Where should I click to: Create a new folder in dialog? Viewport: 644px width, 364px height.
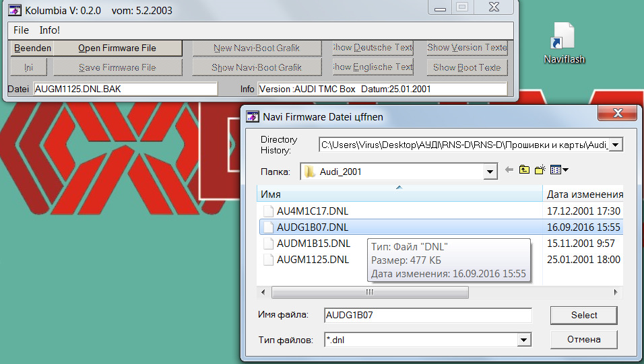point(540,170)
